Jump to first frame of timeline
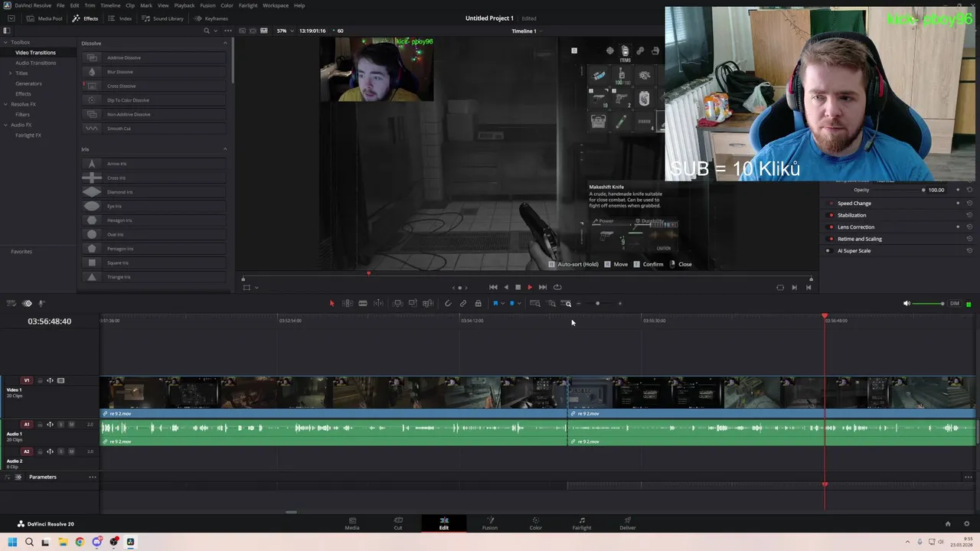This screenshot has width=980, height=551. click(x=493, y=287)
